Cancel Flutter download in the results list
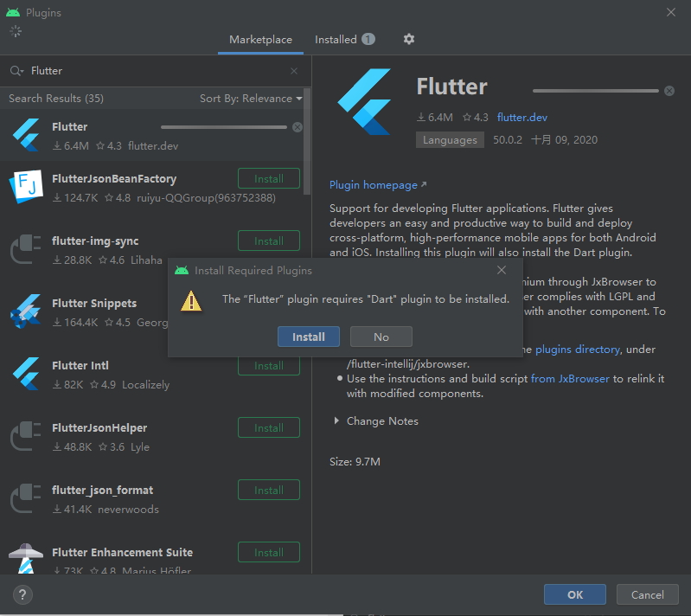This screenshot has height=616, width=691. [298, 127]
